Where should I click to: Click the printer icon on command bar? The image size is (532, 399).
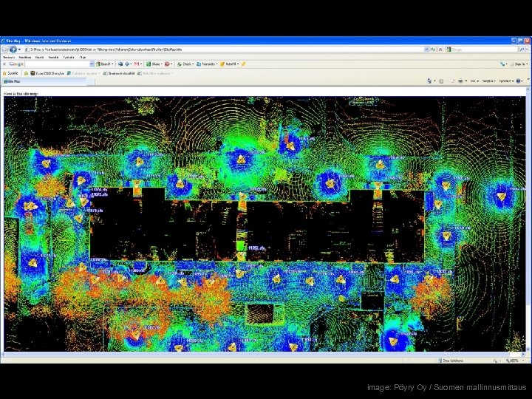(460, 81)
